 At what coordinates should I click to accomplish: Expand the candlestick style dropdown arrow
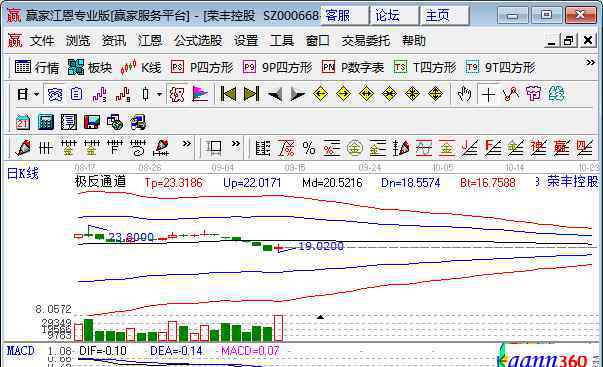tap(159, 94)
